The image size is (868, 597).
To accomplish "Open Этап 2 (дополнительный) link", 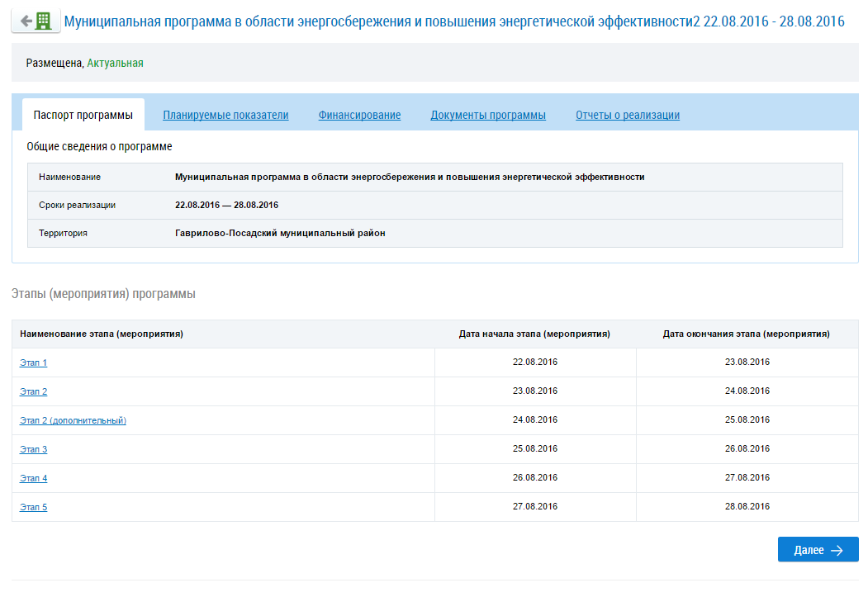I will 73,420.
